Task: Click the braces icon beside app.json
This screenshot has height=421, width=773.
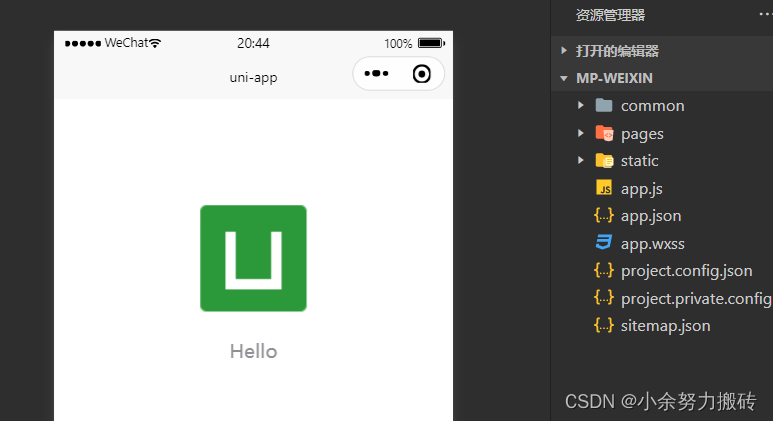Action: pyautogui.click(x=604, y=215)
